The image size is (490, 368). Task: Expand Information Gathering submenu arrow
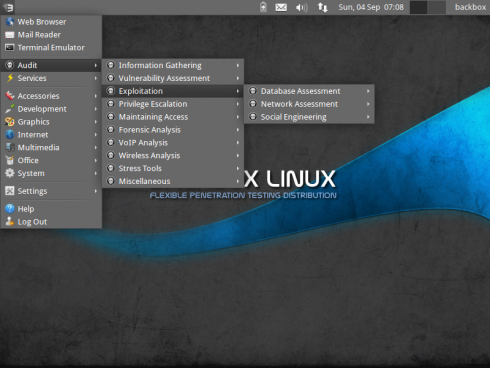(238, 65)
